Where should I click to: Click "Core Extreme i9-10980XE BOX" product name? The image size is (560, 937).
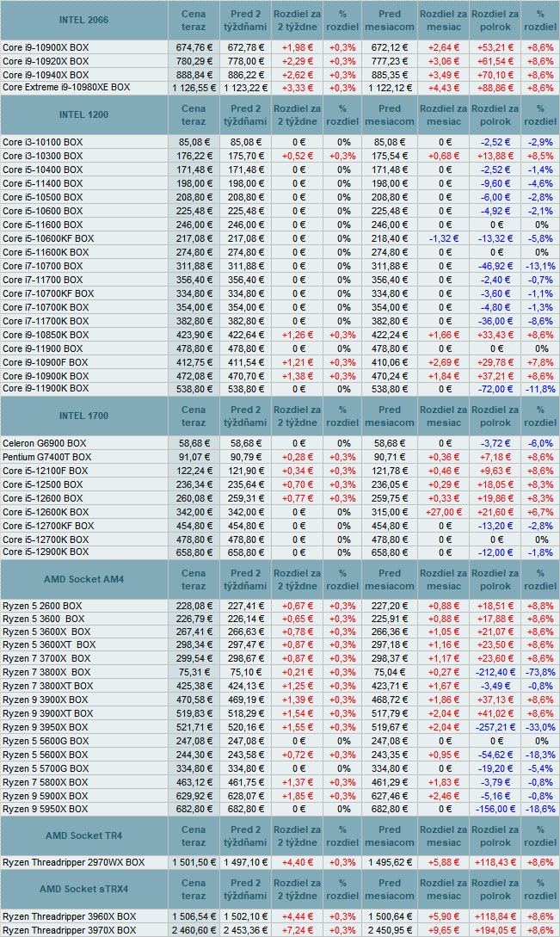[66, 87]
